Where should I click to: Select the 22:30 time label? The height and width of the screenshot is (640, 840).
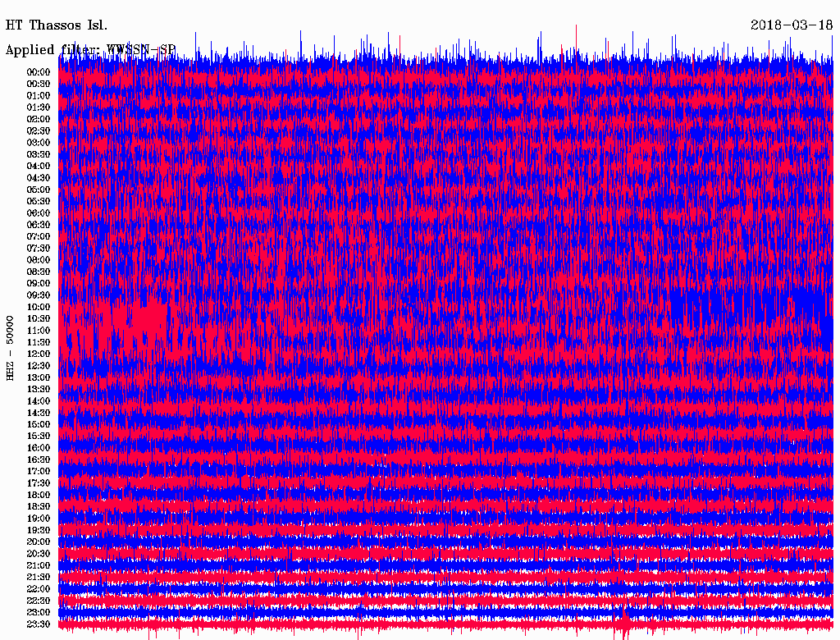tap(39, 601)
